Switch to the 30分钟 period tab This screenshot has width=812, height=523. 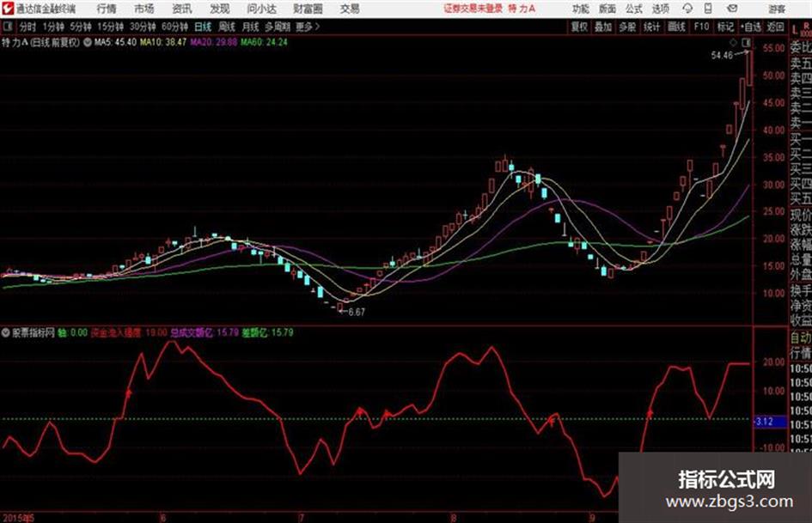[x=143, y=27]
